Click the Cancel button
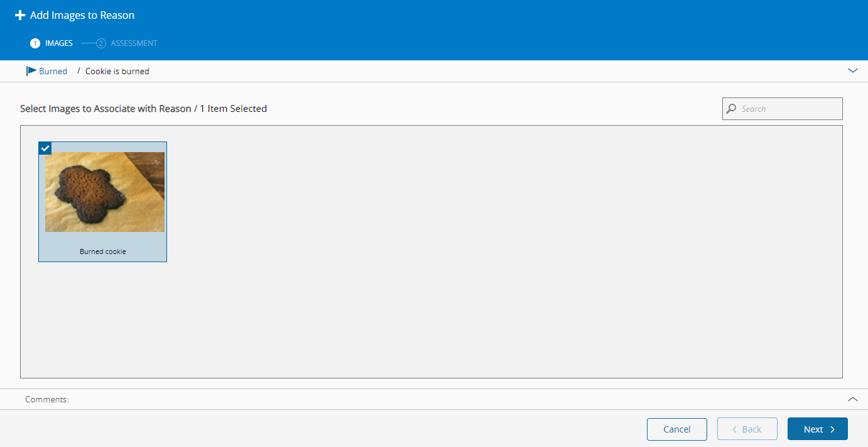Image resolution: width=868 pixels, height=447 pixels. click(677, 429)
